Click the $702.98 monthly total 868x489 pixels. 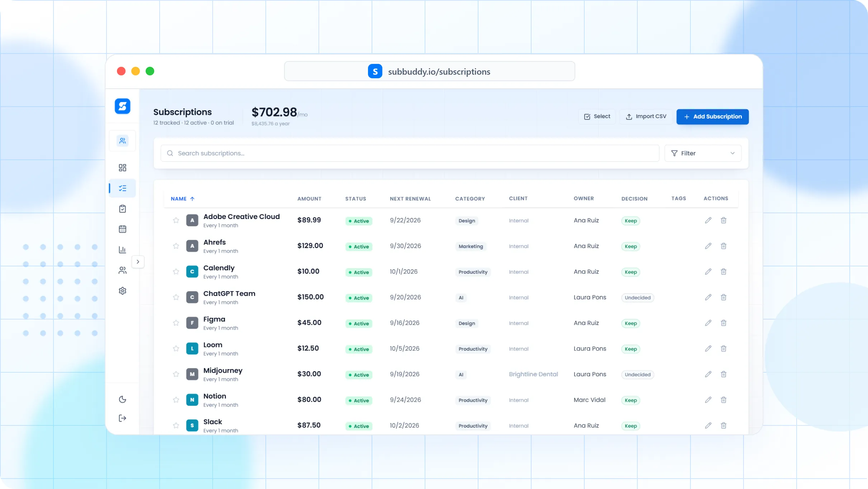[274, 112]
